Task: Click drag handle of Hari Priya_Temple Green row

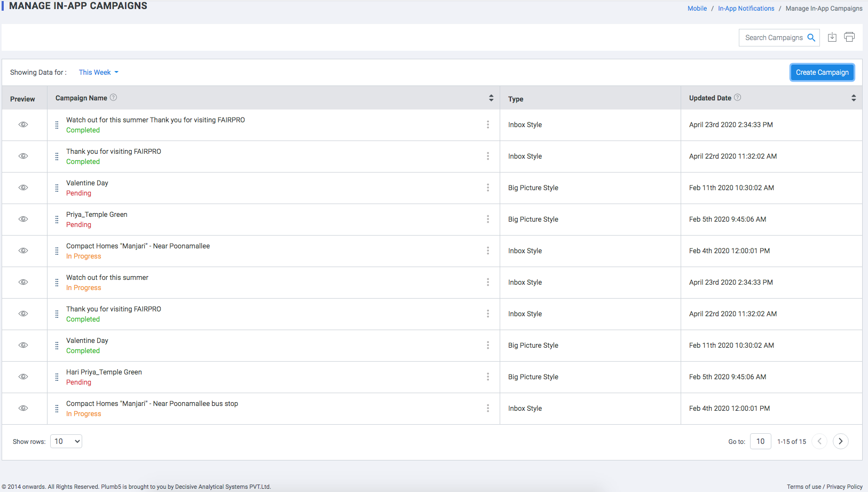Action: (57, 377)
